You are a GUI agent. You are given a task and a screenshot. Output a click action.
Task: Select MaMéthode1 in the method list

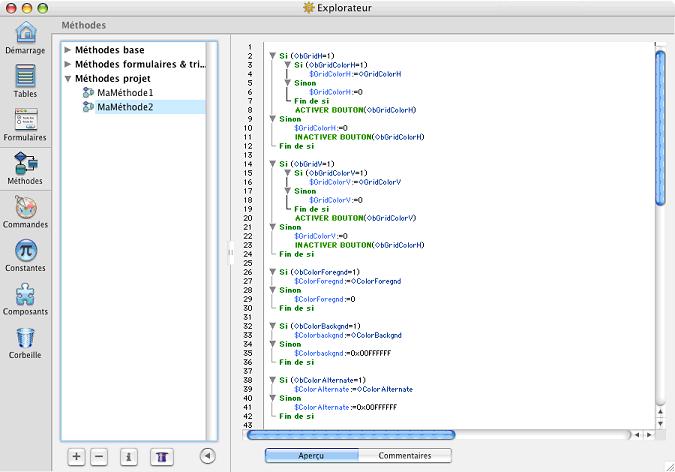pyautogui.click(x=125, y=92)
